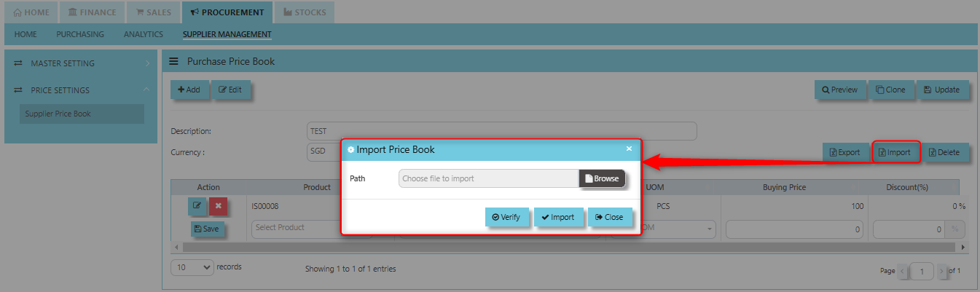The height and width of the screenshot is (292, 980).
Task: Click the Clone price book button
Action: [x=890, y=90]
